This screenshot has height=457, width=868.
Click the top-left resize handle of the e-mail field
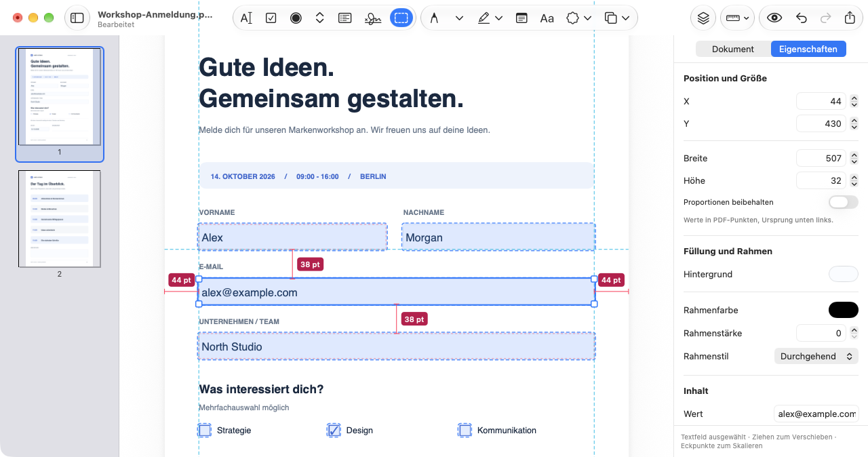click(x=199, y=279)
